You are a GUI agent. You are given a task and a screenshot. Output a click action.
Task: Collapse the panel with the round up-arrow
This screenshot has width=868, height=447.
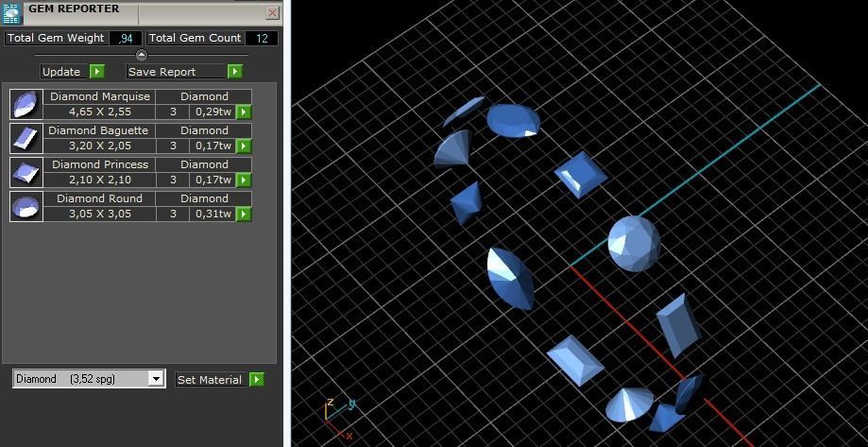click(142, 55)
